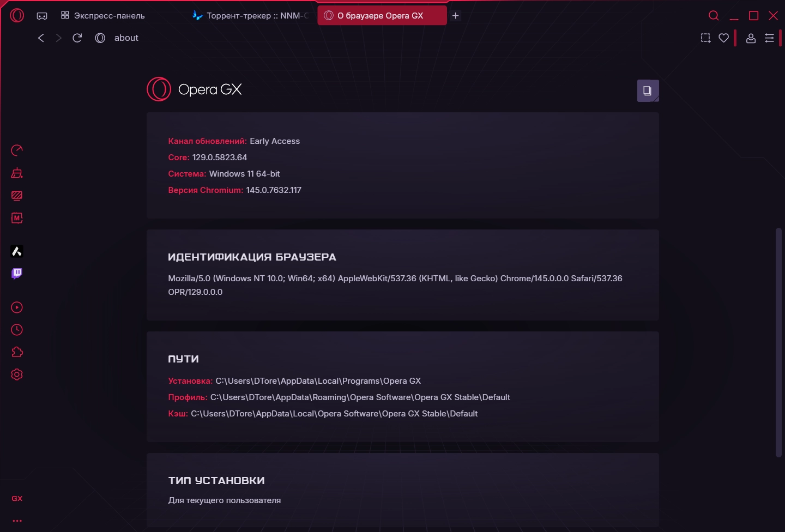Open History clock icon in sidebar
785x532 pixels.
pyautogui.click(x=17, y=330)
